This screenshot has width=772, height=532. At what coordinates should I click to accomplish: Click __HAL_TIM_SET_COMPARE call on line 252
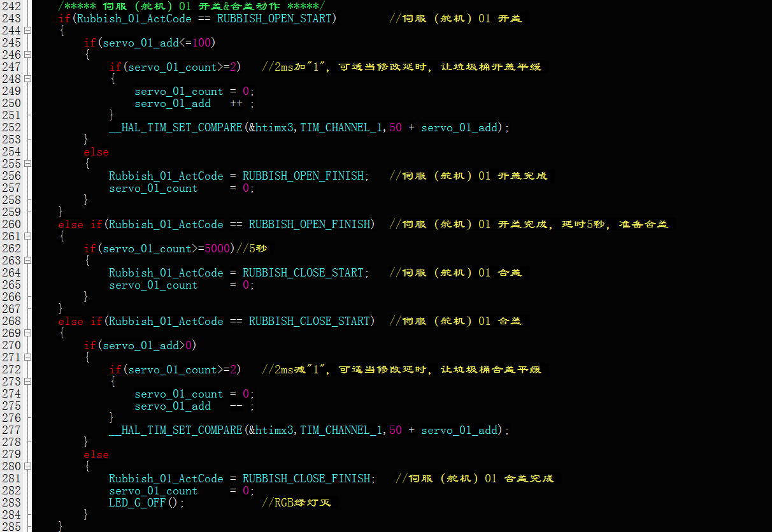pyautogui.click(x=309, y=127)
